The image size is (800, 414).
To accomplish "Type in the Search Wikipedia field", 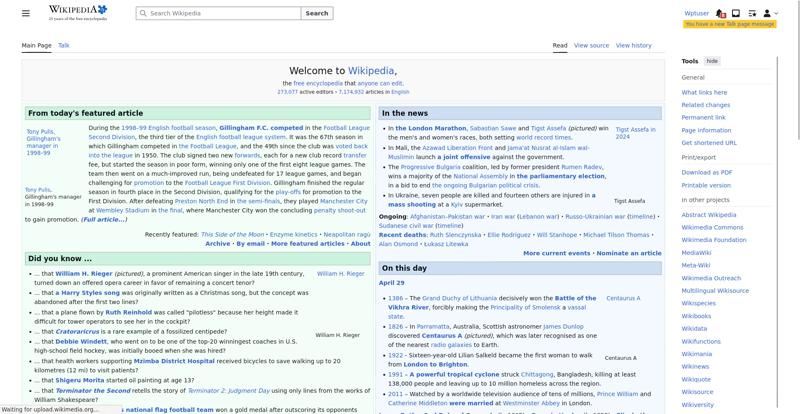I will click(220, 14).
